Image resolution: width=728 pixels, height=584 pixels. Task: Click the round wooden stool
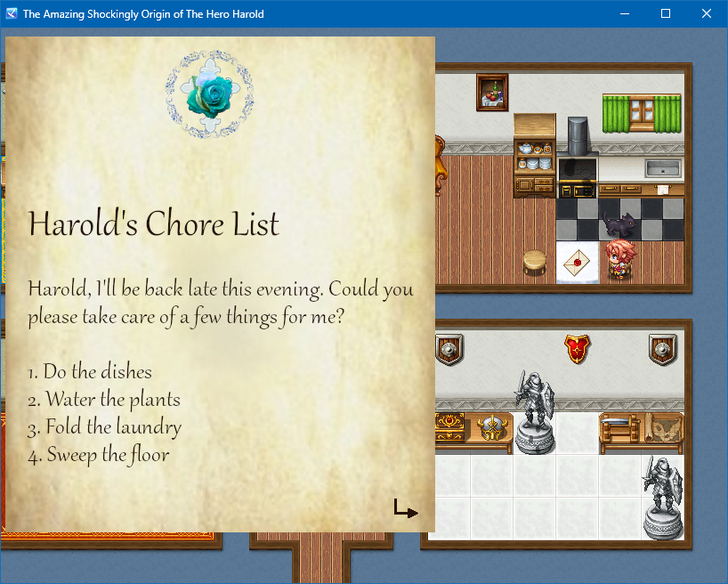click(535, 262)
